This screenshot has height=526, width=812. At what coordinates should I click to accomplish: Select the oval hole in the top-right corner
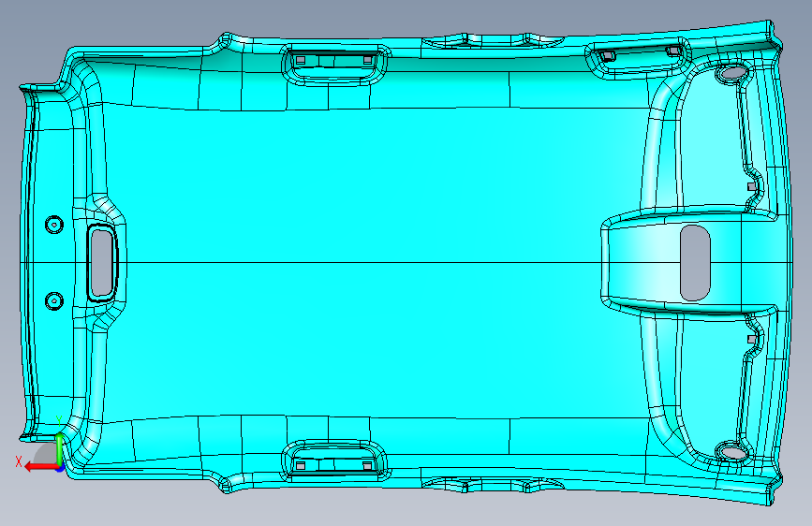pos(732,72)
